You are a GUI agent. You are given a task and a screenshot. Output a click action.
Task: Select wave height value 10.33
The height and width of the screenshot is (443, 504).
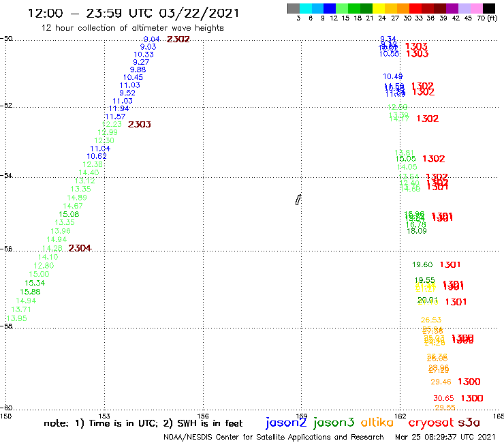click(x=144, y=55)
